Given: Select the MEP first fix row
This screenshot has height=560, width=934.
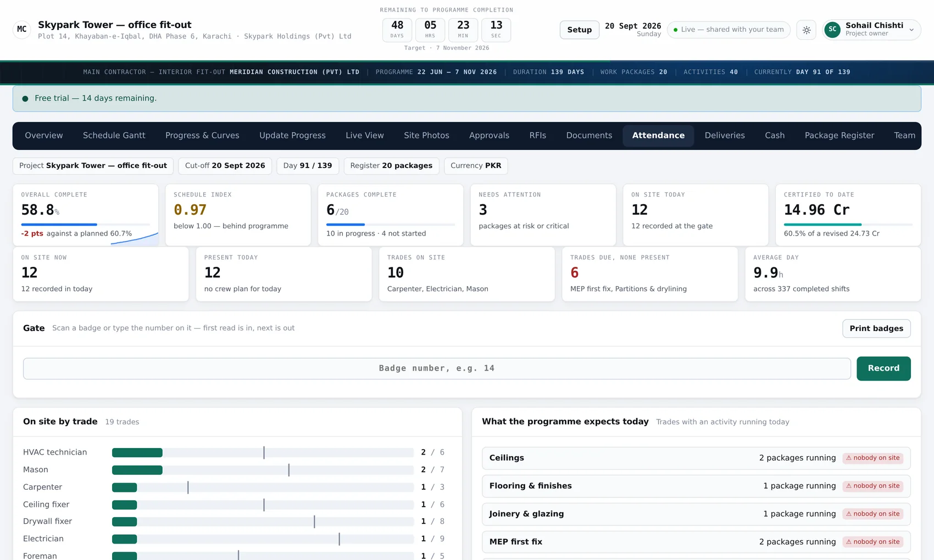Looking at the screenshot, I should (x=696, y=542).
